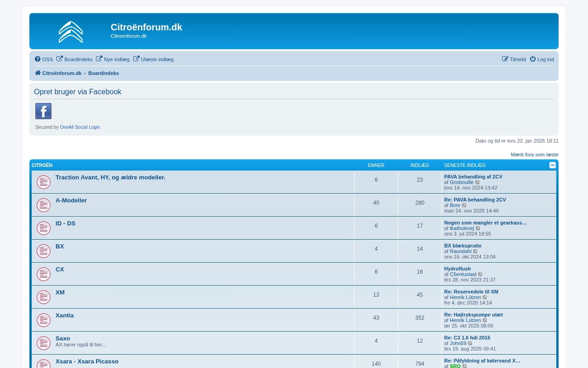588x368 pixels.
Task: View John59's profile
Action: (x=458, y=343)
